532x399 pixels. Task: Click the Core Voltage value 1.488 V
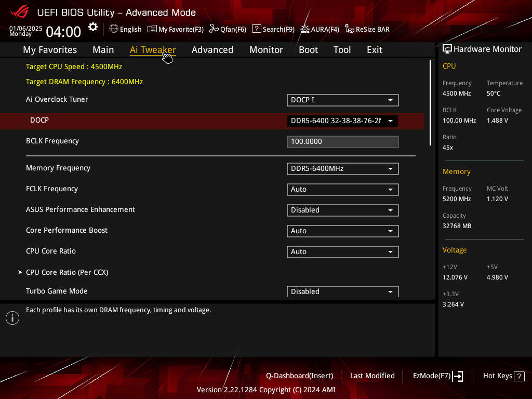point(497,121)
